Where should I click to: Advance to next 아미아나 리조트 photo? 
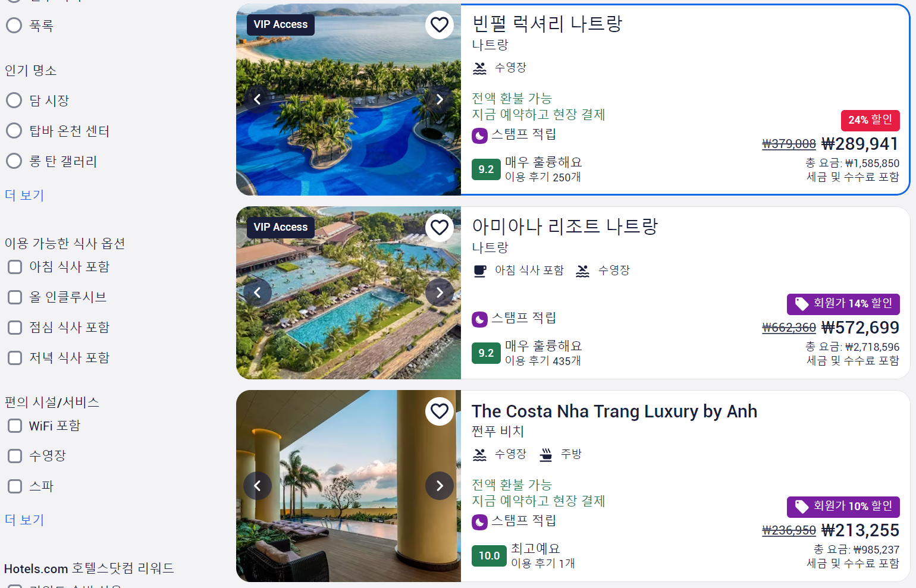(440, 293)
